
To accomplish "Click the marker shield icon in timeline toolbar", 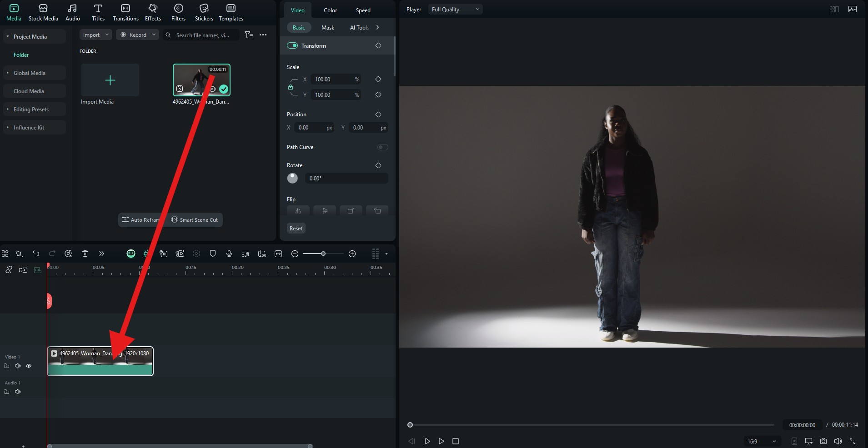I will coord(213,254).
